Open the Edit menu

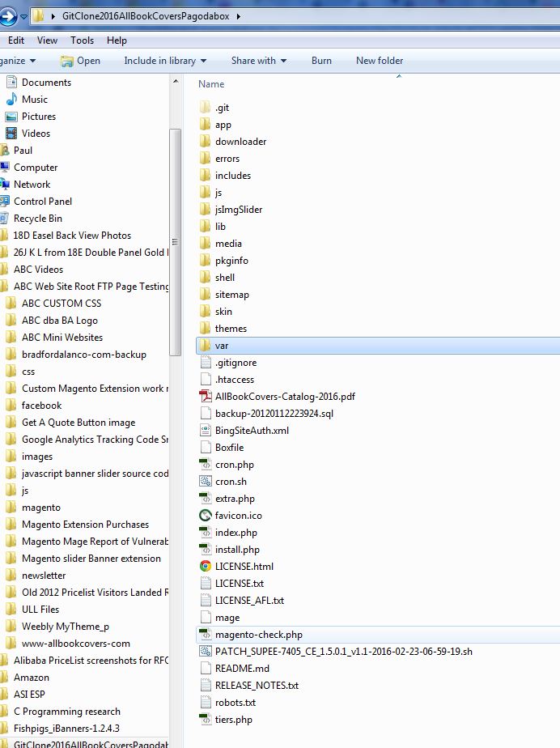(15, 40)
